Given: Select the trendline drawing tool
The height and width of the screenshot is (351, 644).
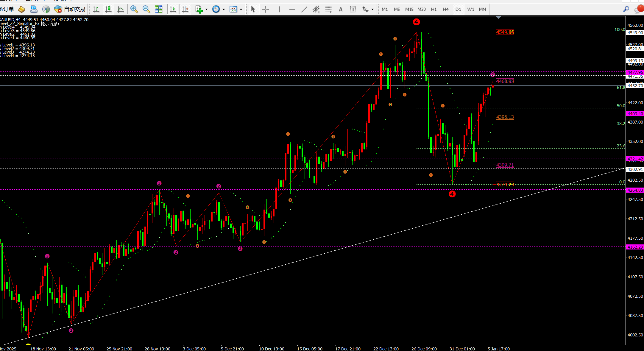Looking at the screenshot, I should pyautogui.click(x=304, y=9).
